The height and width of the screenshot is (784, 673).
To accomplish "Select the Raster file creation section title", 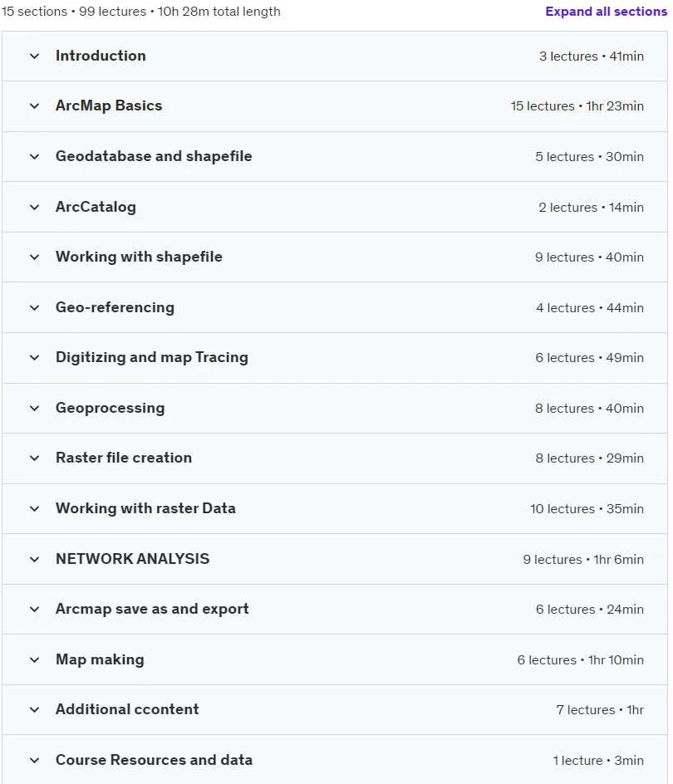I will click(124, 458).
